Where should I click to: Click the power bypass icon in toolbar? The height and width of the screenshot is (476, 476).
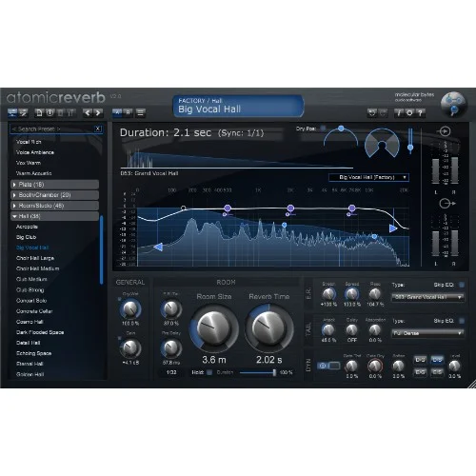(50, 112)
